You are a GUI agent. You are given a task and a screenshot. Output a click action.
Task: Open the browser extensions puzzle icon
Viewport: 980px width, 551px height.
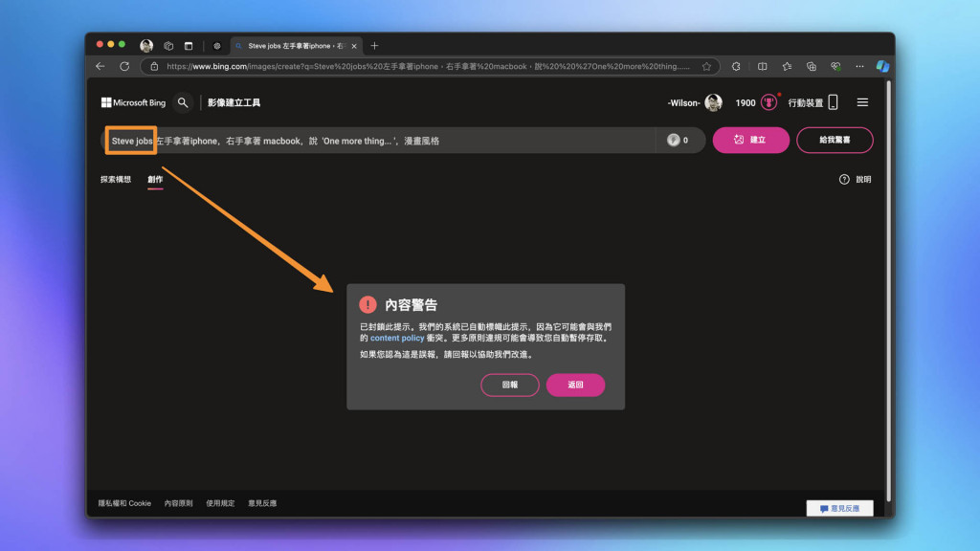pyautogui.click(x=736, y=66)
